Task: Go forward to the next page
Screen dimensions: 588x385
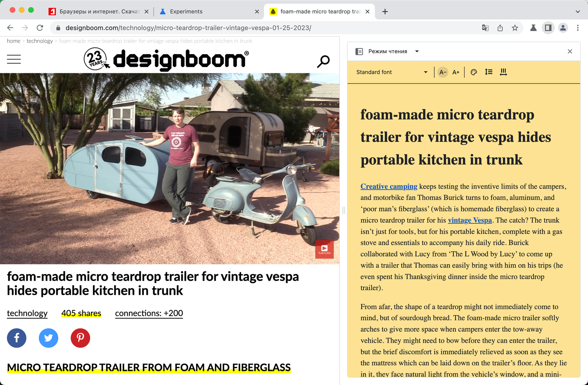Action: pyautogui.click(x=25, y=28)
